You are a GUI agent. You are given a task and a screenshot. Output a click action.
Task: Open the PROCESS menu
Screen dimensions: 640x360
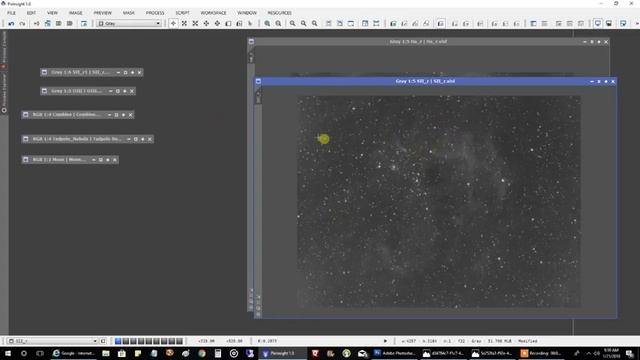tap(155, 13)
